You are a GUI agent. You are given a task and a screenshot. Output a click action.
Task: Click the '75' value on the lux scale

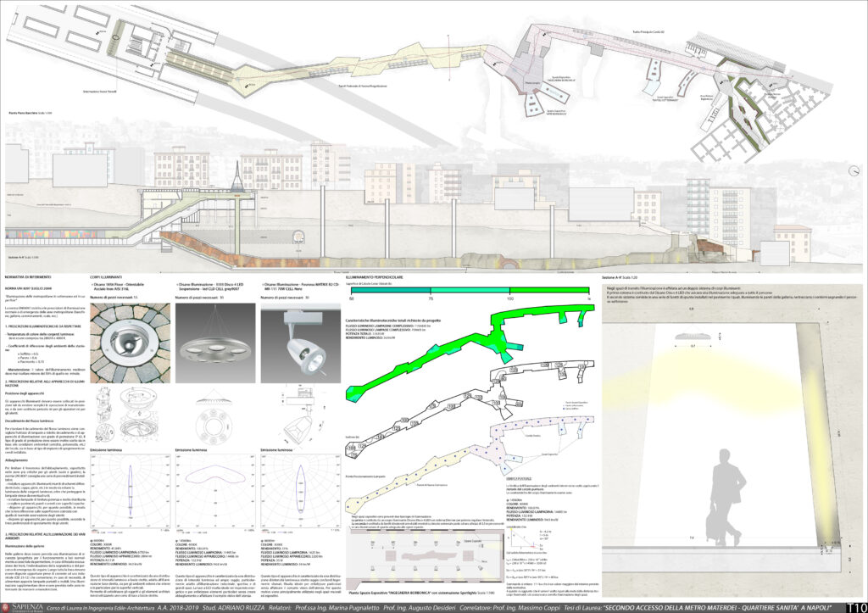point(431,298)
